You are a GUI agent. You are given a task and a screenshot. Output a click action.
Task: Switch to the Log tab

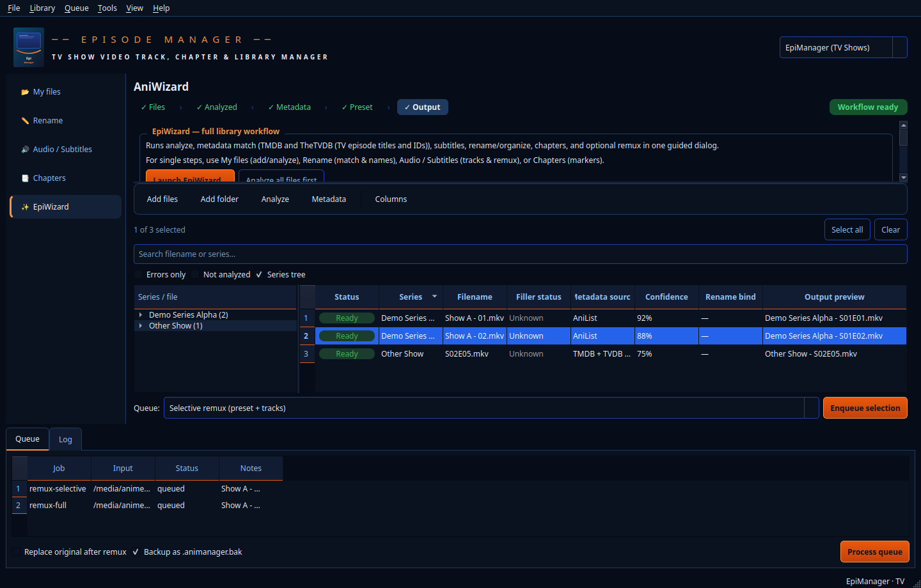pyautogui.click(x=65, y=439)
